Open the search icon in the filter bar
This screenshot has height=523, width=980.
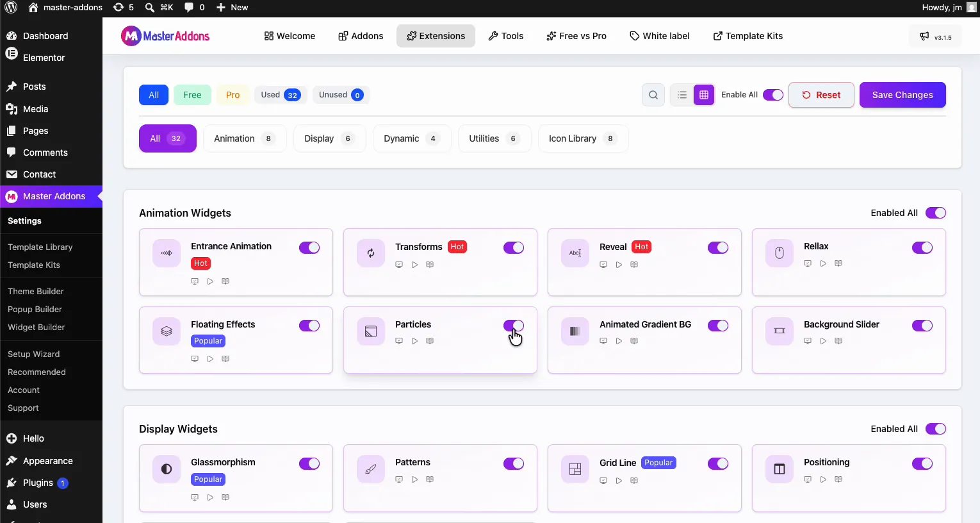(653, 95)
